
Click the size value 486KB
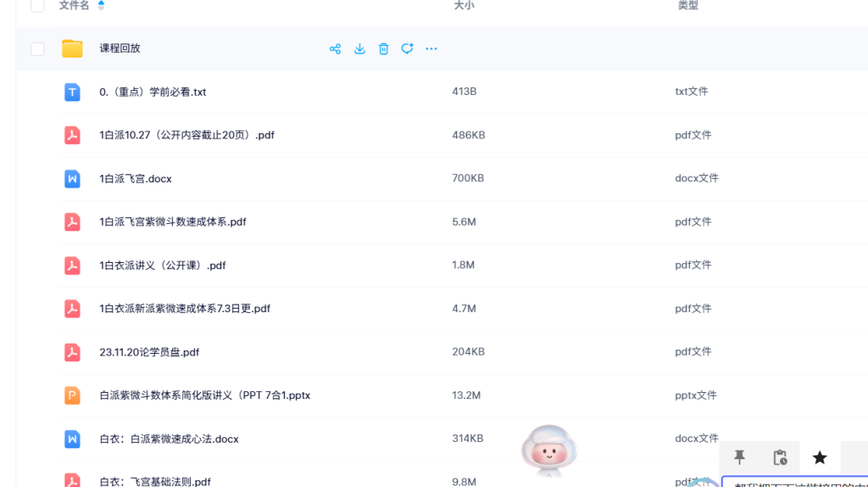468,135
